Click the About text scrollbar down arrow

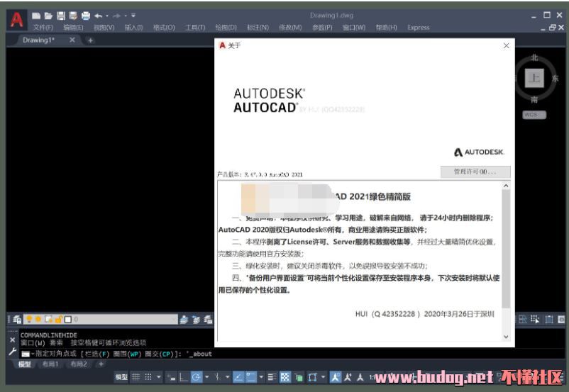[x=506, y=337]
